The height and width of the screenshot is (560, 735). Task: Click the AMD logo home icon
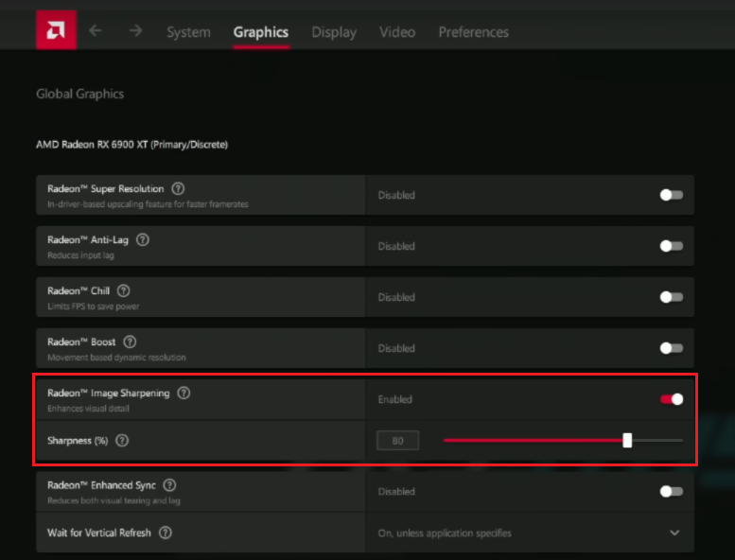pyautogui.click(x=56, y=30)
